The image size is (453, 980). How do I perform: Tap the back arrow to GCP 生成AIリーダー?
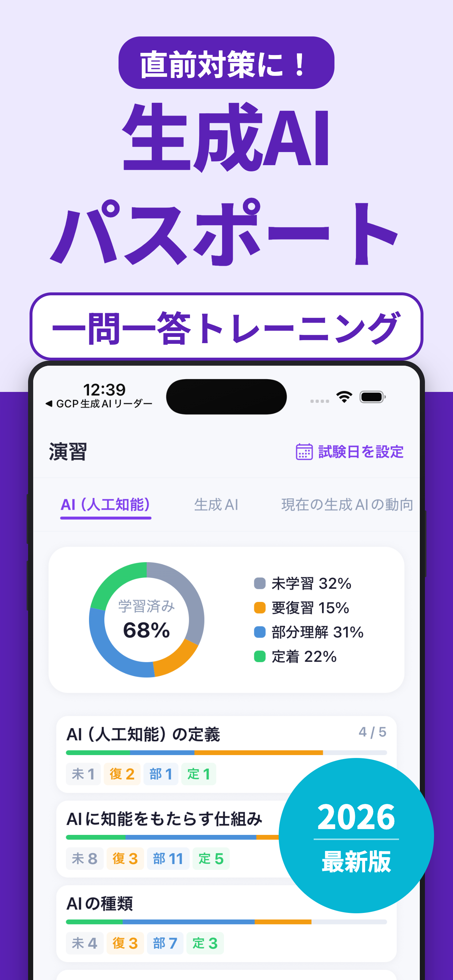tap(49, 404)
